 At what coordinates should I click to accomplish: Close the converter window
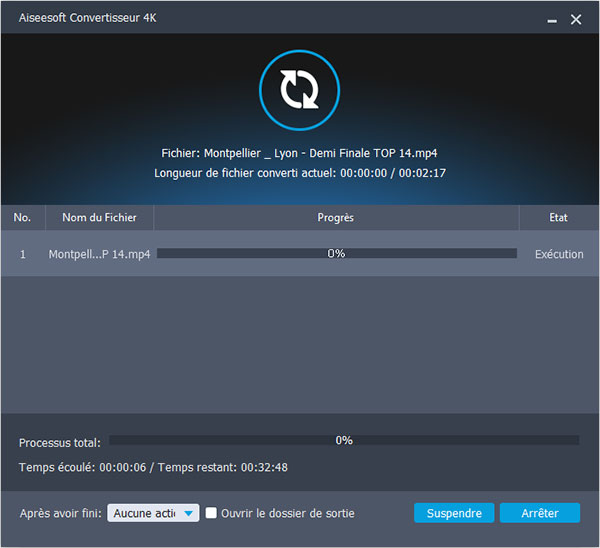point(576,19)
